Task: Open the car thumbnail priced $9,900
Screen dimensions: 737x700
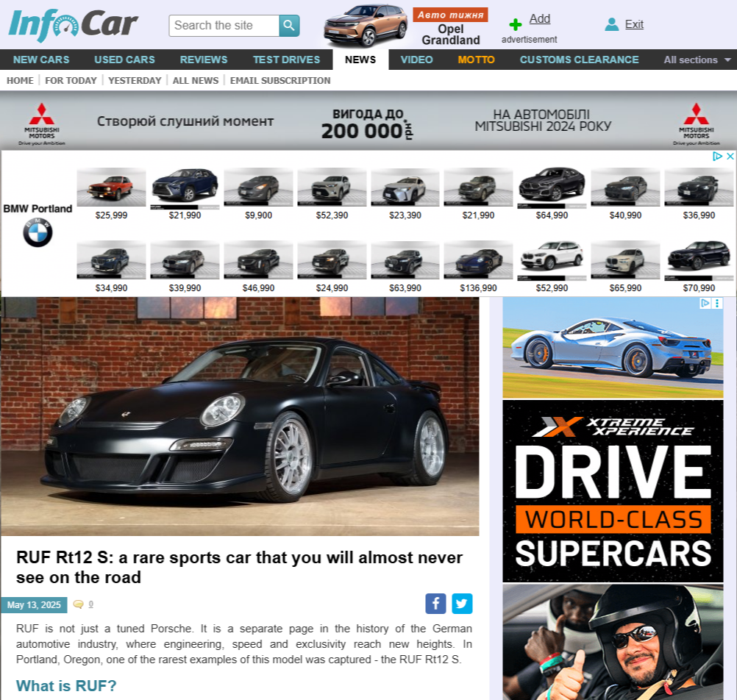Action: (x=258, y=187)
